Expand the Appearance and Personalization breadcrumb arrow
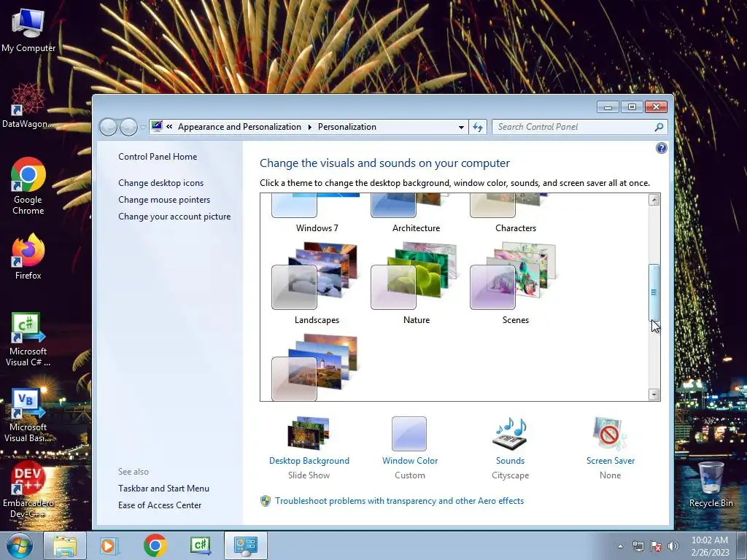747x560 pixels. click(309, 127)
